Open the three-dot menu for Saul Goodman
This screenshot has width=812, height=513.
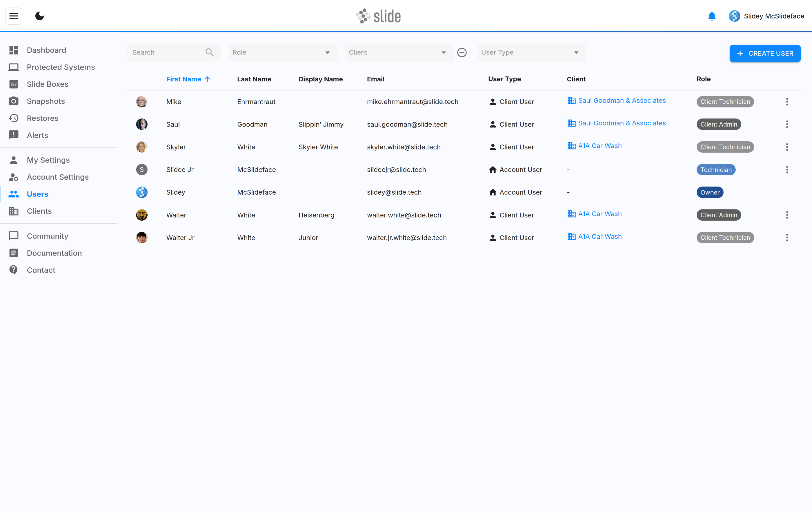(x=787, y=124)
